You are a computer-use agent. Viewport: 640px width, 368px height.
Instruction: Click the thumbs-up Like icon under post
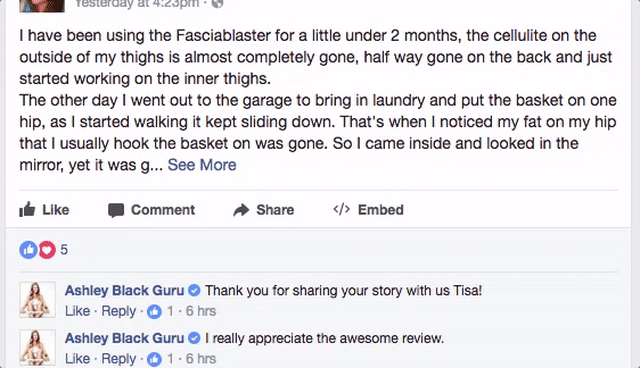(x=27, y=210)
